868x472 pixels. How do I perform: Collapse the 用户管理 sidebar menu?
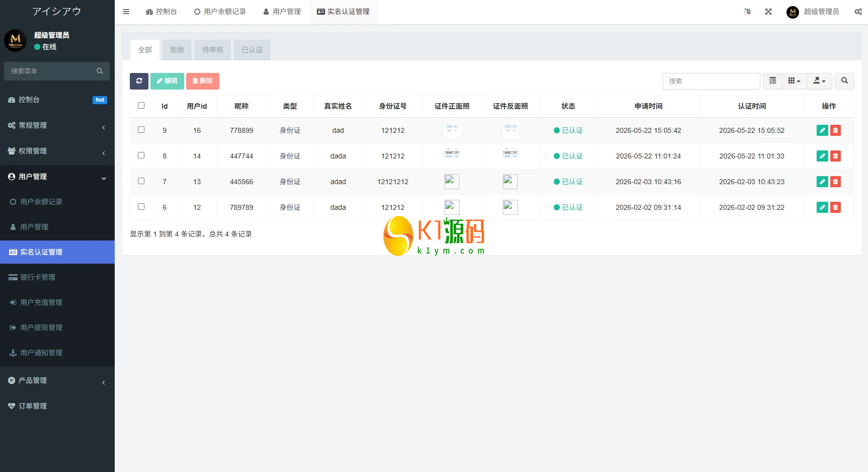pyautogui.click(x=57, y=177)
